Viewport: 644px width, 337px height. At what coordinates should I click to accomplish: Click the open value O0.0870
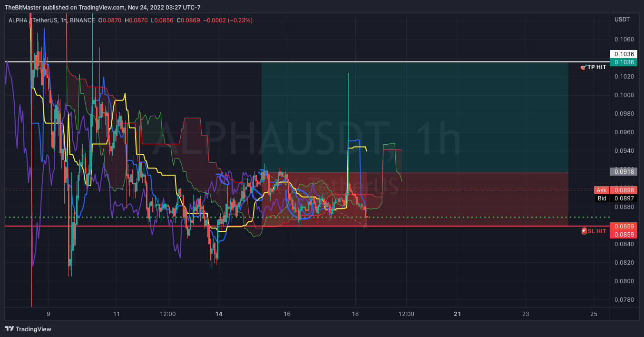[x=110, y=20]
